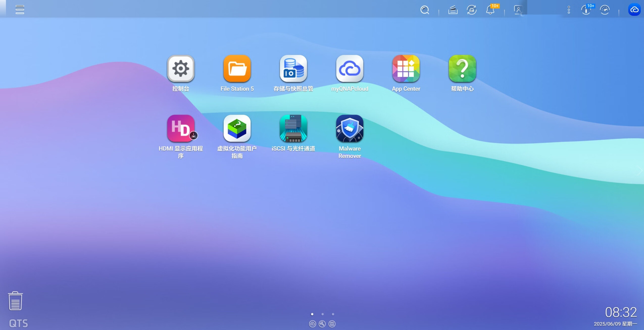The width and height of the screenshot is (644, 330).
Task: Open the three-dot more options menu
Action: point(569,10)
